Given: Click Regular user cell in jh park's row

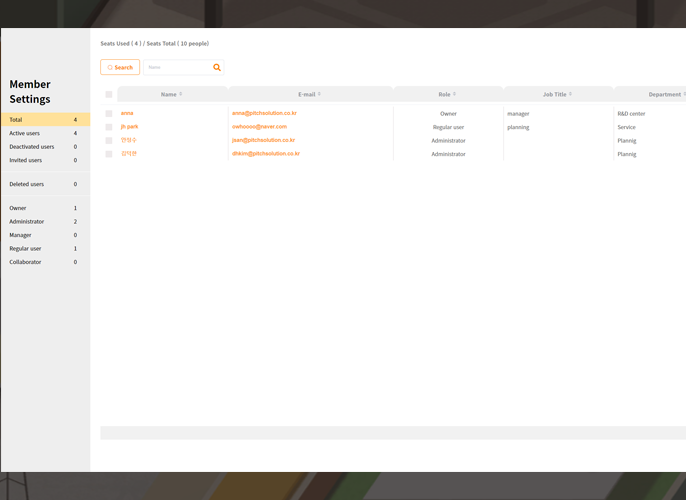Looking at the screenshot, I should [448, 127].
